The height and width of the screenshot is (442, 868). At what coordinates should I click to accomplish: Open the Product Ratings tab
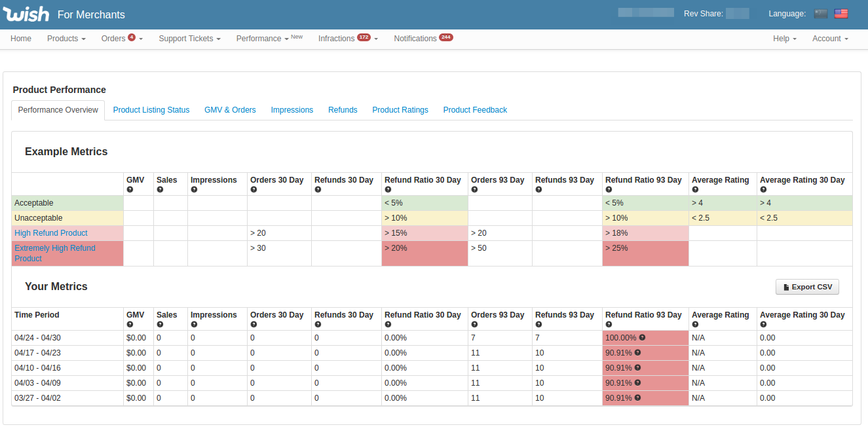click(x=400, y=110)
